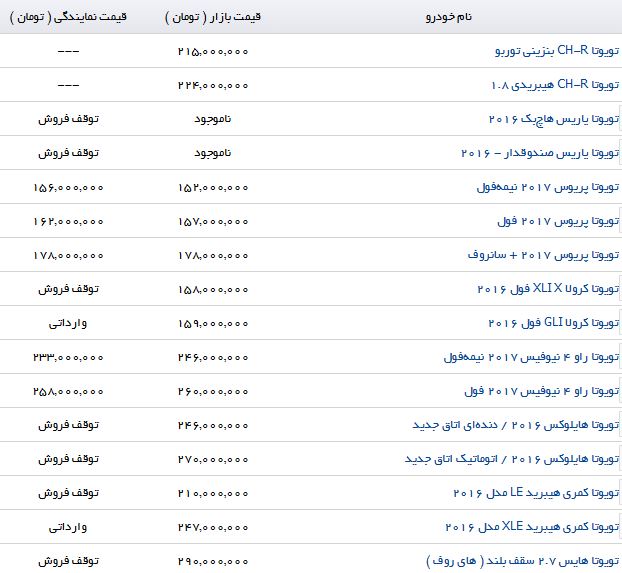Select dealer price 162,000,000 cell
The image size is (622, 573).
click(x=68, y=222)
